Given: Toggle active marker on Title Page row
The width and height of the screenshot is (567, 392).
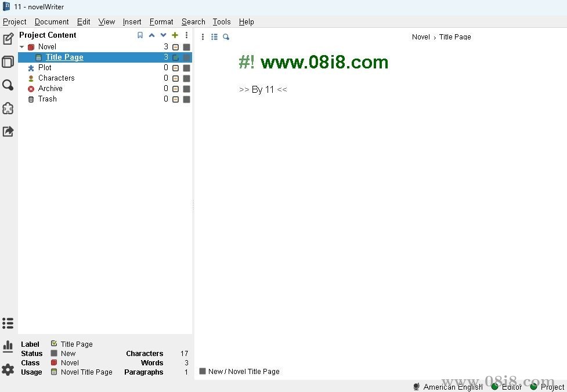Looking at the screenshot, I should point(175,57).
